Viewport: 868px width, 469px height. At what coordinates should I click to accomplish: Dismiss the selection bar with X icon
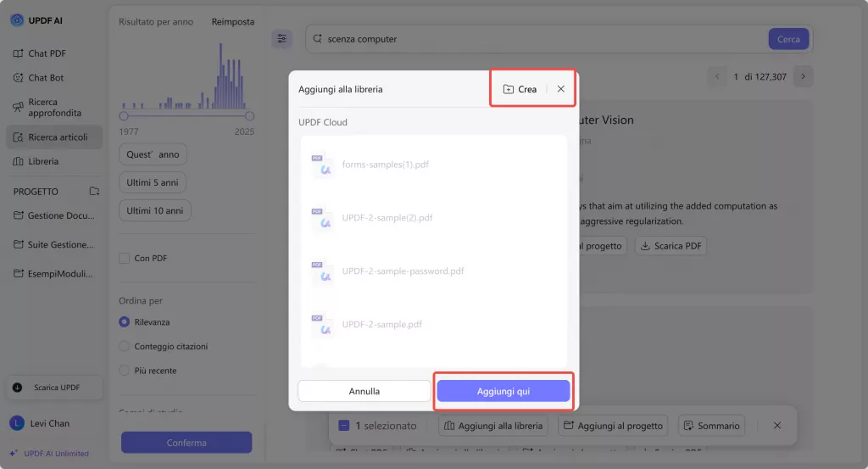point(777,426)
